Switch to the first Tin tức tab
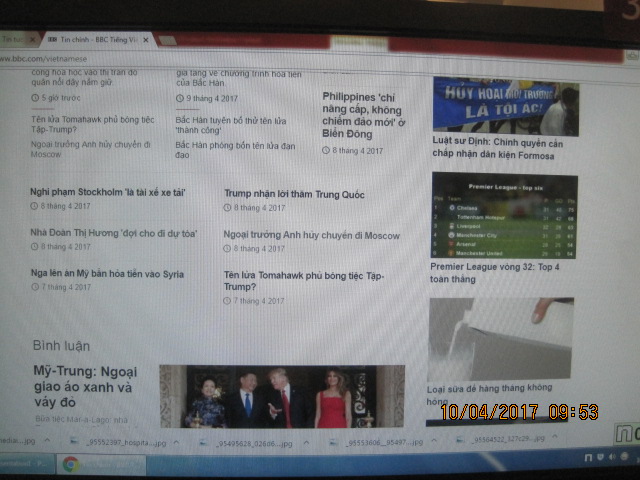This screenshot has width=640, height=480. click(x=16, y=40)
